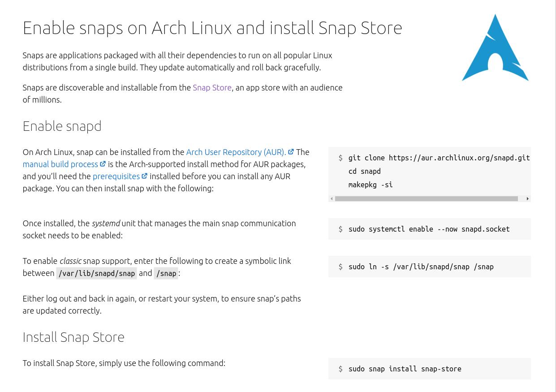556x392 pixels.
Task: Click the cd snapd command line
Action: 364,171
